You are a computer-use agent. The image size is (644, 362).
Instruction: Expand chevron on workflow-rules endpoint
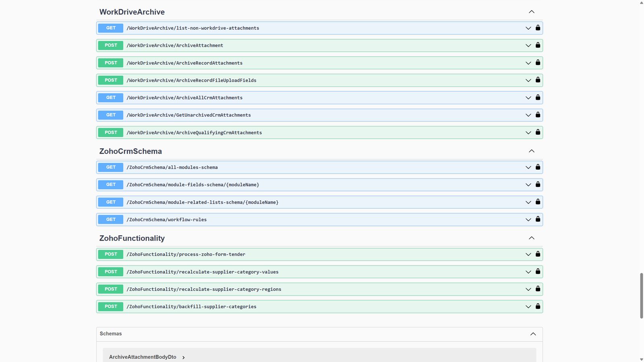click(x=528, y=220)
